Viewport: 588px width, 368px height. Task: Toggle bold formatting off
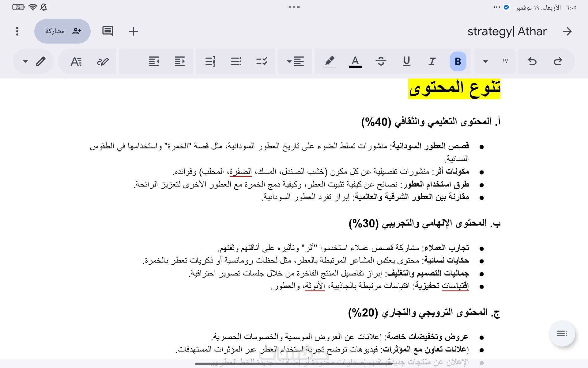coord(458,61)
